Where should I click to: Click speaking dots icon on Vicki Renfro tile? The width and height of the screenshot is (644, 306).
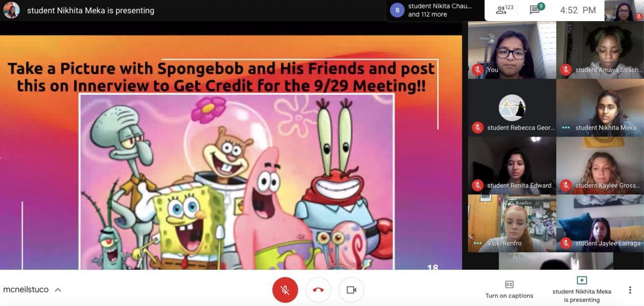pos(477,243)
